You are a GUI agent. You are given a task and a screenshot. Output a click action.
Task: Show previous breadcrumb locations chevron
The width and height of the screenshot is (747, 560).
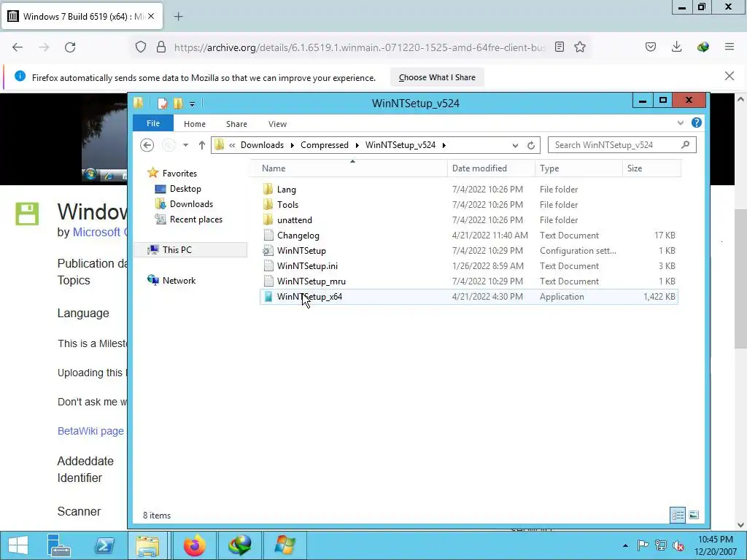(232, 145)
